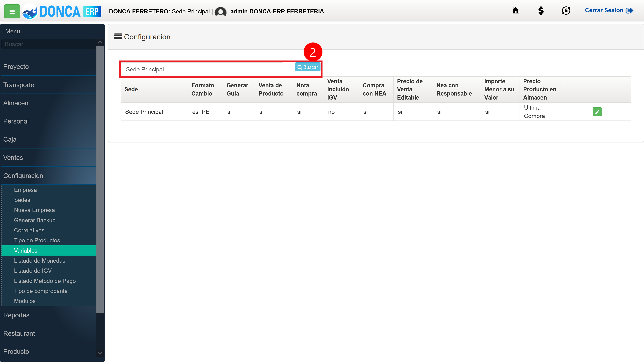The height and width of the screenshot is (362, 644).
Task: Click the Nea con Responsable header
Action: [457, 89]
